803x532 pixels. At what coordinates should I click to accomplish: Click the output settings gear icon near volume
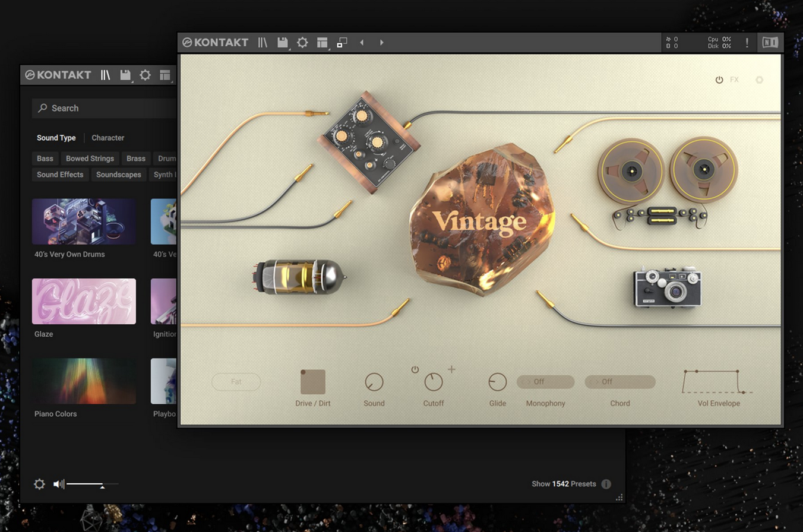click(x=39, y=484)
